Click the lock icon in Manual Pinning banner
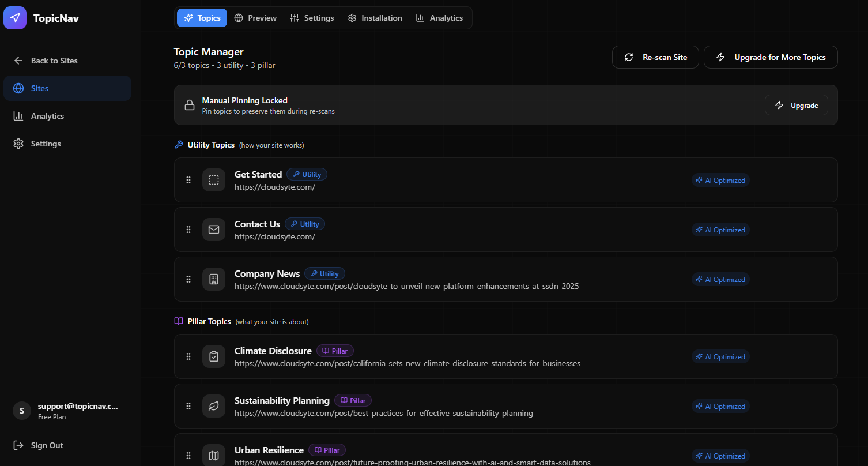 (190, 105)
